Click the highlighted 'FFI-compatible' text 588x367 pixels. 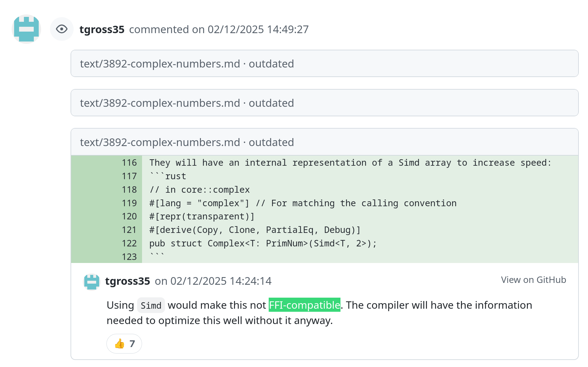click(305, 305)
